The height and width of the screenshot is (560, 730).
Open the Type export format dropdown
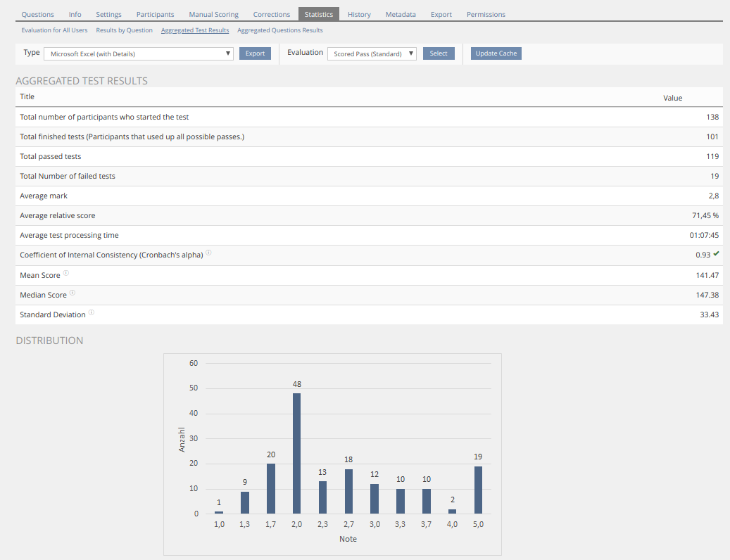[x=139, y=53]
